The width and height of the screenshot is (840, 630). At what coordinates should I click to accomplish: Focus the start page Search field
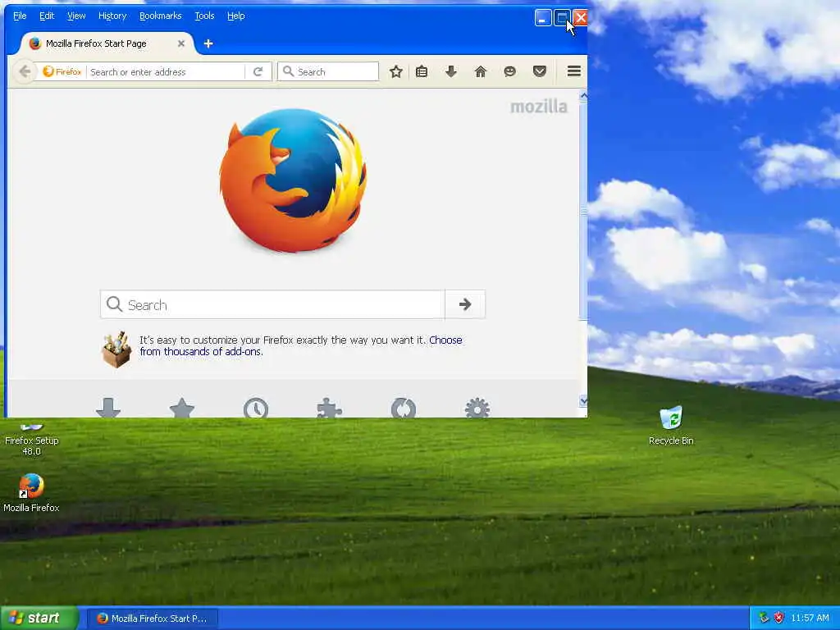tap(272, 304)
